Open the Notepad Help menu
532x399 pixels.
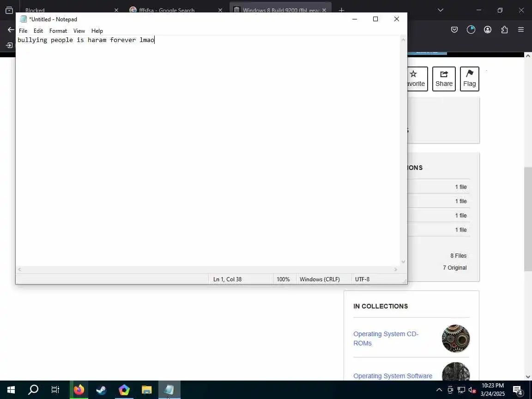coord(97,31)
